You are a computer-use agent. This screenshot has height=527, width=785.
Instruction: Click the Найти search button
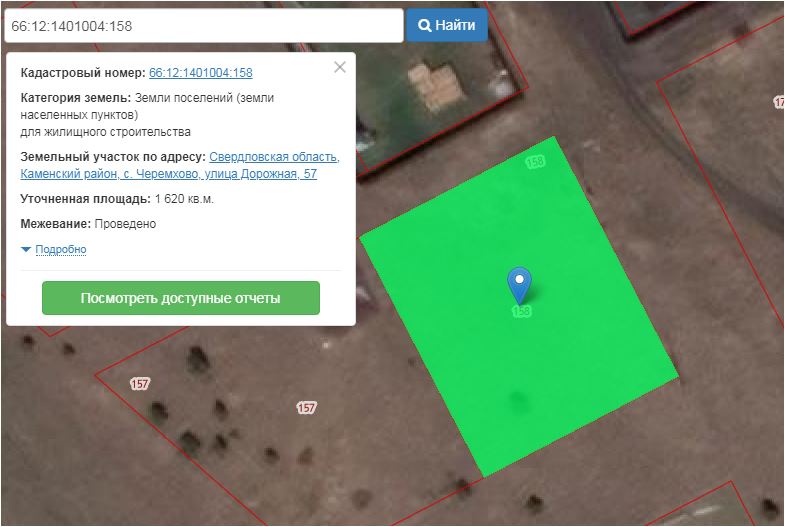(x=447, y=25)
